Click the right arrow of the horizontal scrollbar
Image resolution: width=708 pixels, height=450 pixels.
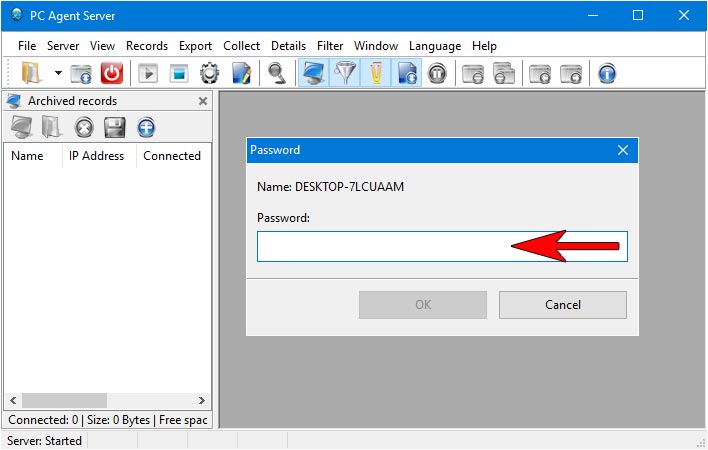click(x=202, y=400)
